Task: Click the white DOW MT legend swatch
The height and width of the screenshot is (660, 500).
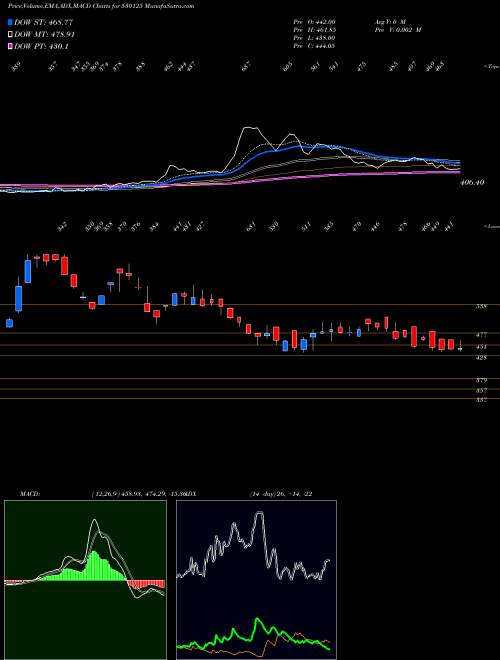Action: click(x=10, y=35)
